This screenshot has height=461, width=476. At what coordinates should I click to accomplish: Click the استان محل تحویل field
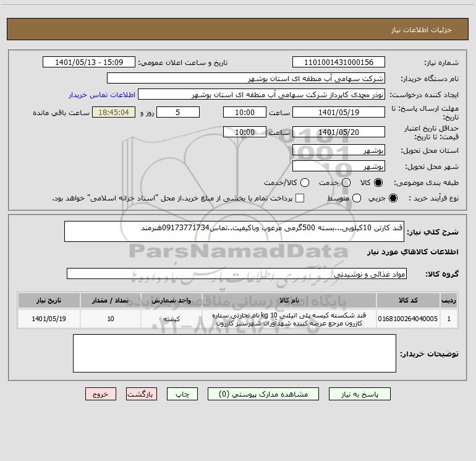coord(339,150)
